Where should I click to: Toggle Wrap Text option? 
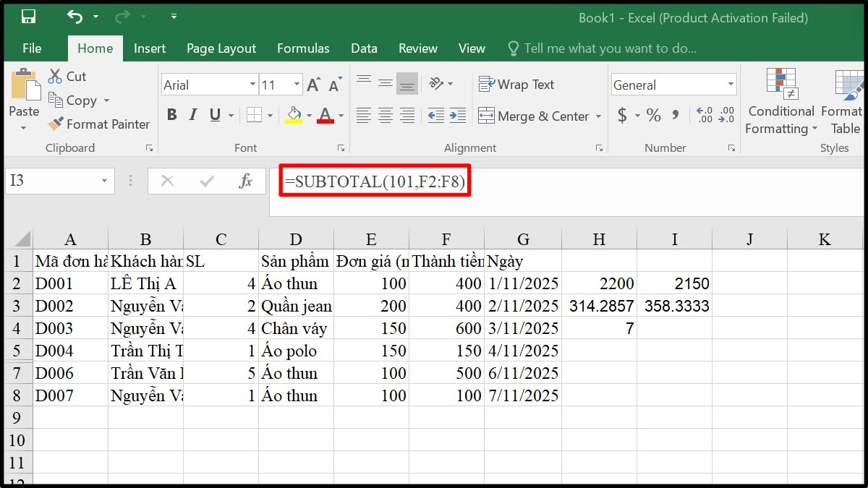[516, 85]
